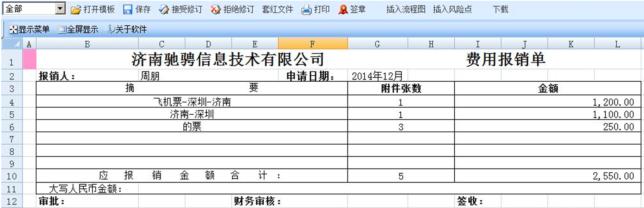Select column C header
This screenshot has height=208, width=644.
162,44
